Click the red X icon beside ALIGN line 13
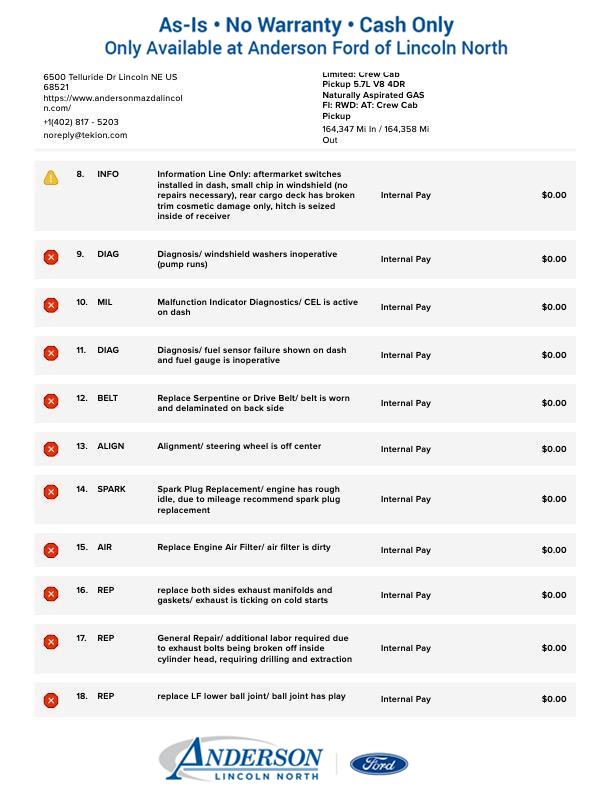Screen dimensions: 612x792 pos(51,449)
